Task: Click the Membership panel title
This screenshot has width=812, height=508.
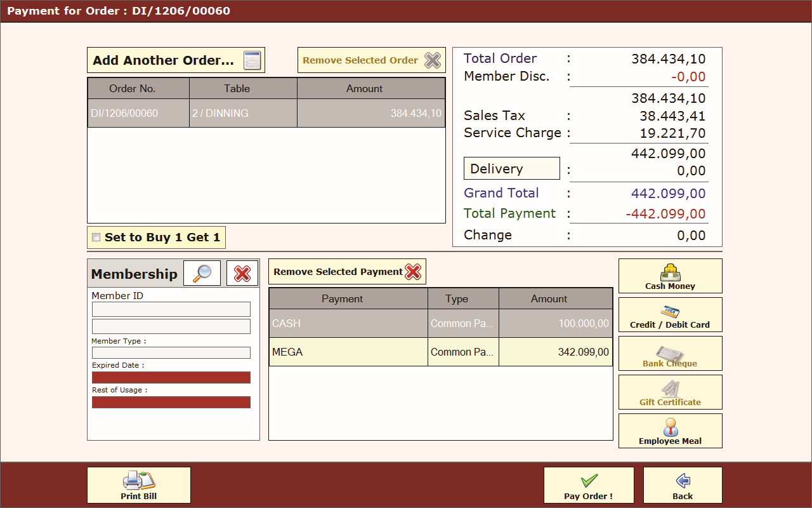Action: coord(134,274)
